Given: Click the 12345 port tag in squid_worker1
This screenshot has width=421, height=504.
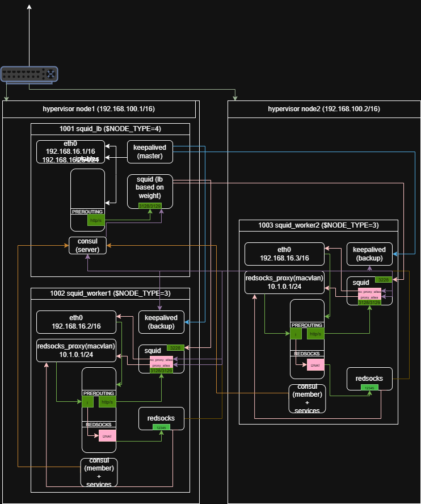Looking at the screenshot, I should coord(161,427).
